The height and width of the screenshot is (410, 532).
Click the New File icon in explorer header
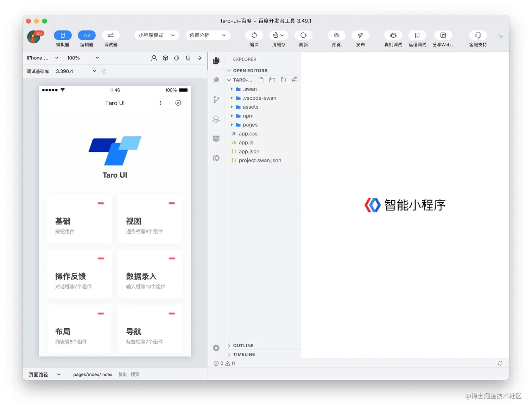(261, 80)
